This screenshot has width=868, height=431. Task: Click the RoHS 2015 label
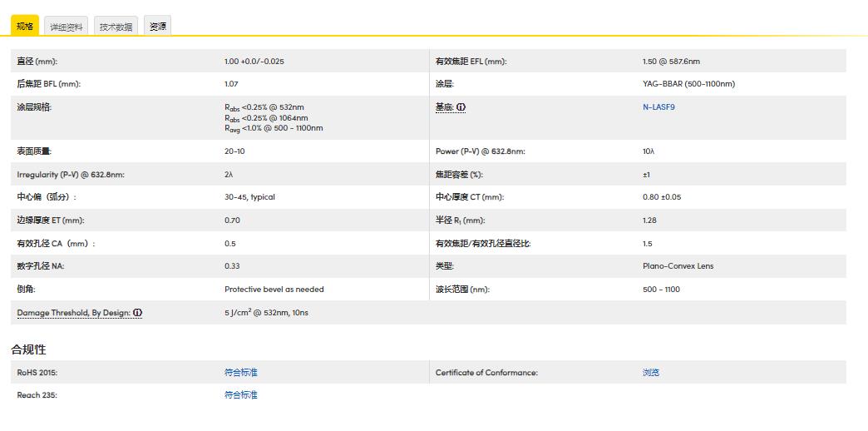[x=37, y=373]
